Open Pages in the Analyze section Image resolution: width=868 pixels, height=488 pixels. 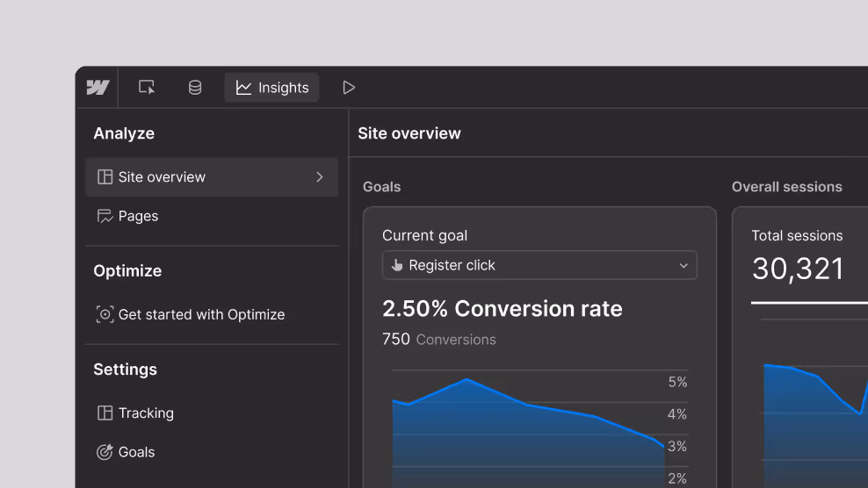(x=138, y=216)
